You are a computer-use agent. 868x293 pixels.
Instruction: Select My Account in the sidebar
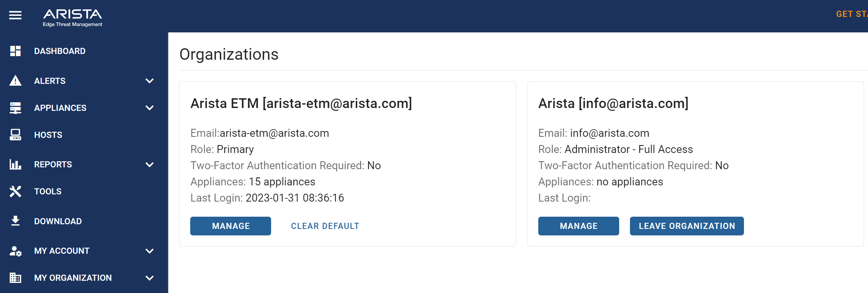(x=62, y=251)
